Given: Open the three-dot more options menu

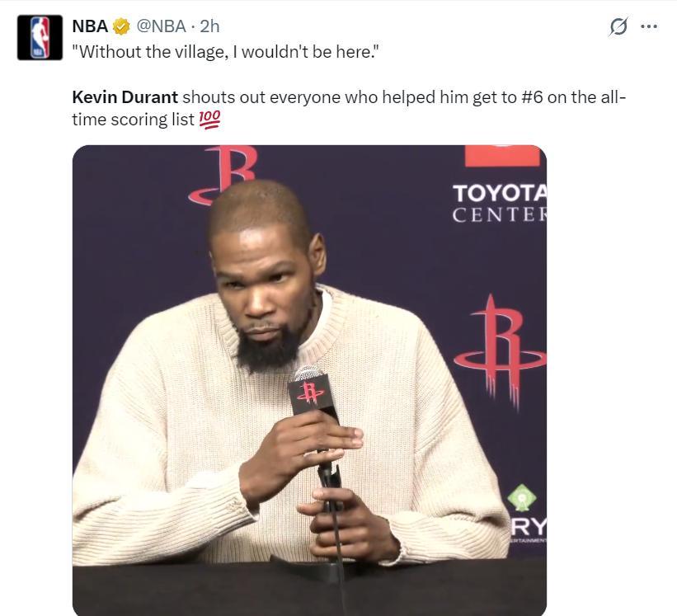Looking at the screenshot, I should tap(649, 26).
